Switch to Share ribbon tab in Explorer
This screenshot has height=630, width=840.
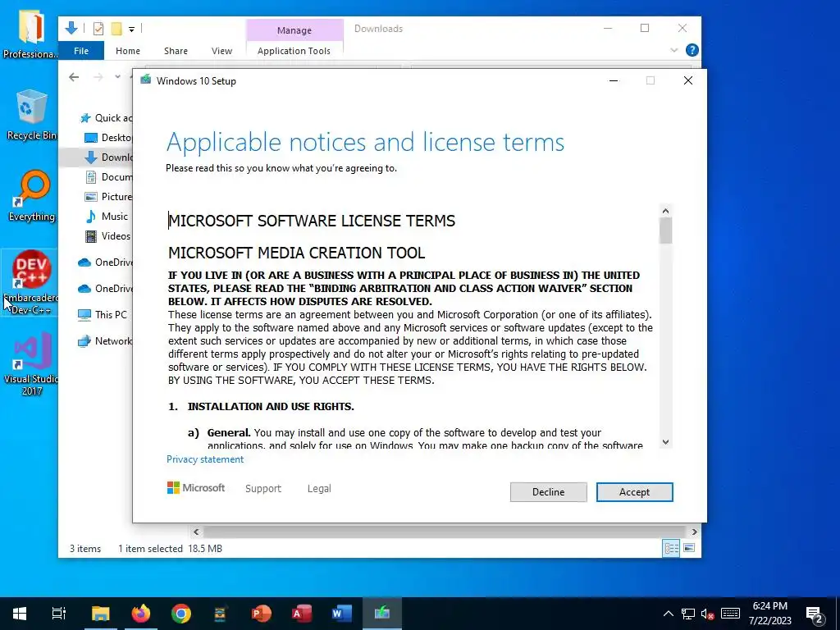(x=176, y=51)
